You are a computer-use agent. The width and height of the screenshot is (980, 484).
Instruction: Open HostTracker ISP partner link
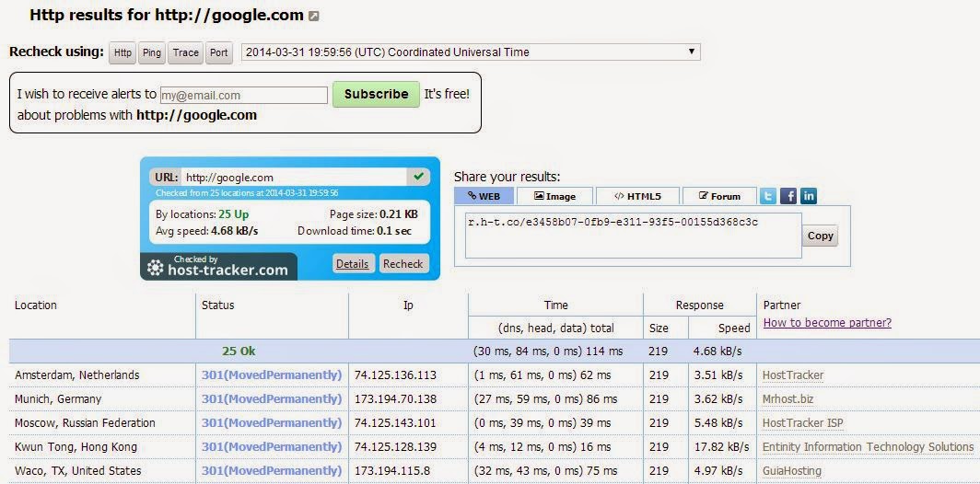pos(802,422)
